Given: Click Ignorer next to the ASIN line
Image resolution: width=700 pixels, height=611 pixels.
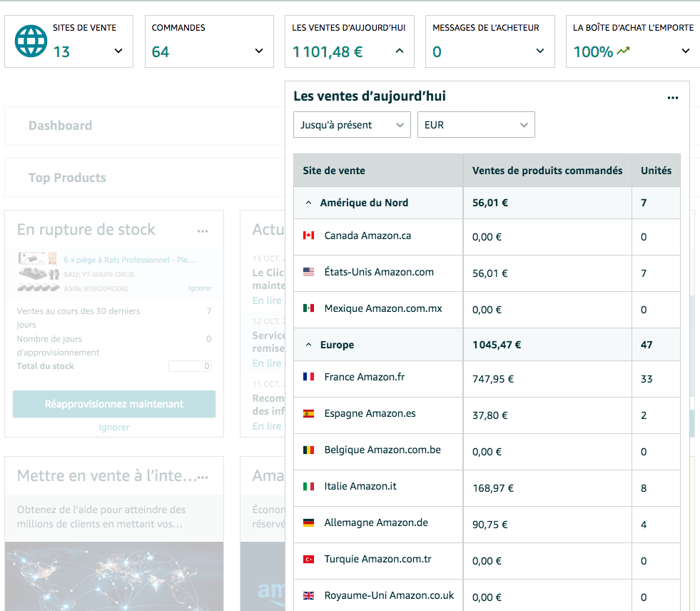Looking at the screenshot, I should (200, 288).
